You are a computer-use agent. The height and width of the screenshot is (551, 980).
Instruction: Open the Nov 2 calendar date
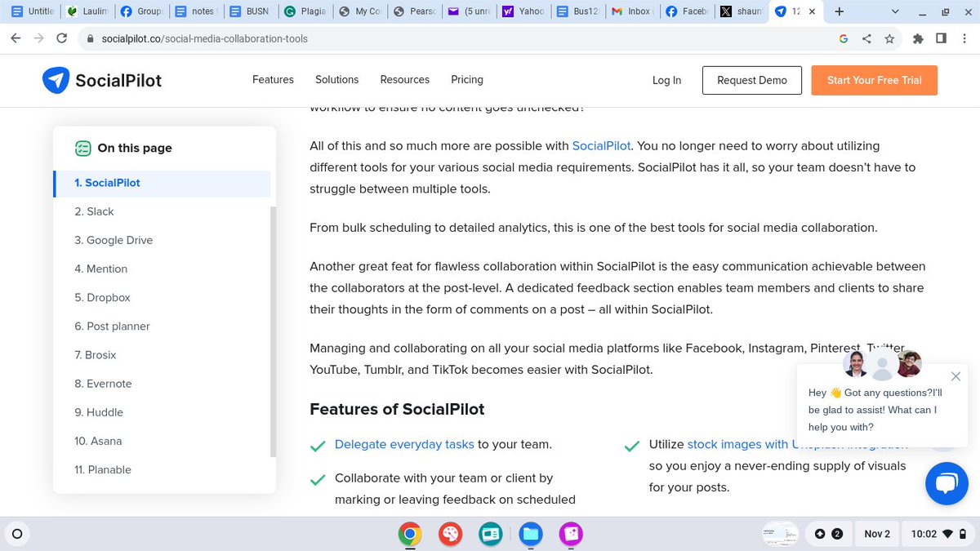point(877,534)
